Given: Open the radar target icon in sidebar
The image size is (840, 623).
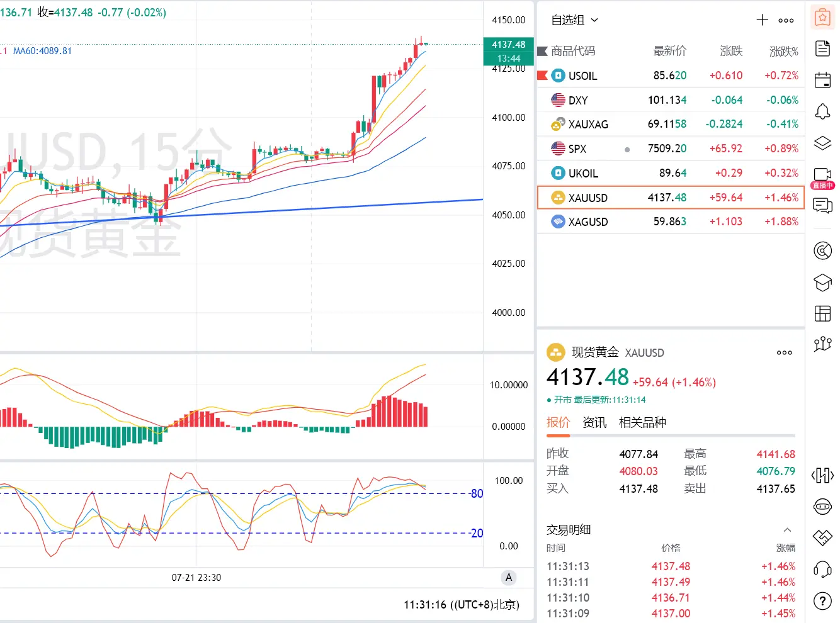Looking at the screenshot, I should tap(822, 250).
